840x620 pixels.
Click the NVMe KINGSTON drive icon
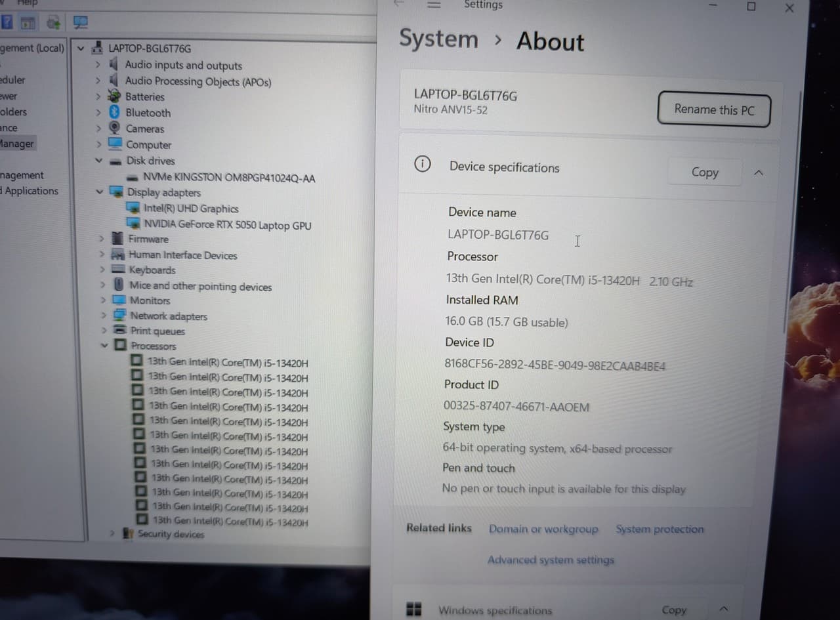tap(133, 177)
